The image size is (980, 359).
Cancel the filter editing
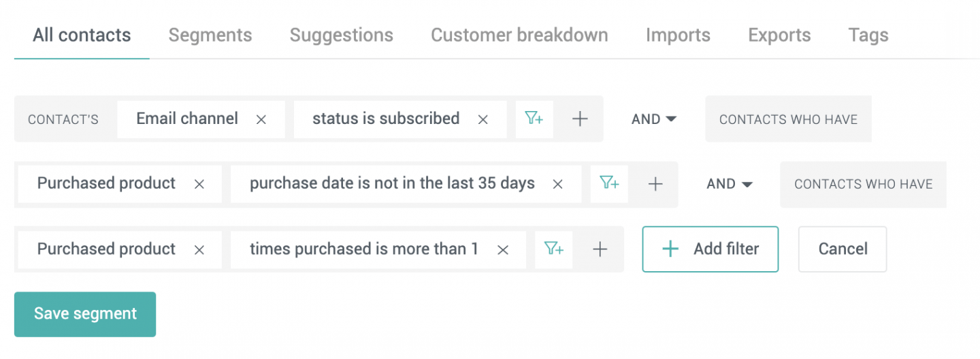click(843, 249)
